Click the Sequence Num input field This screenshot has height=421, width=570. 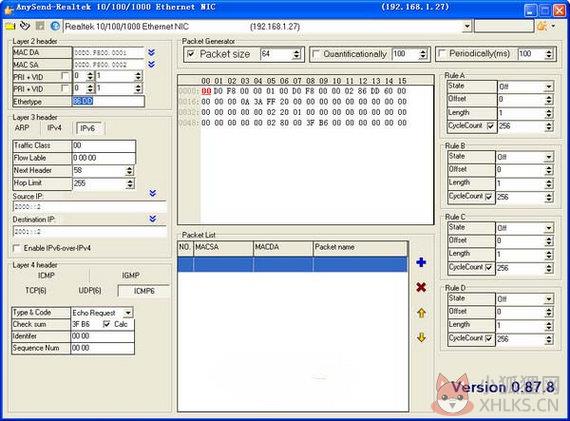click(x=103, y=348)
